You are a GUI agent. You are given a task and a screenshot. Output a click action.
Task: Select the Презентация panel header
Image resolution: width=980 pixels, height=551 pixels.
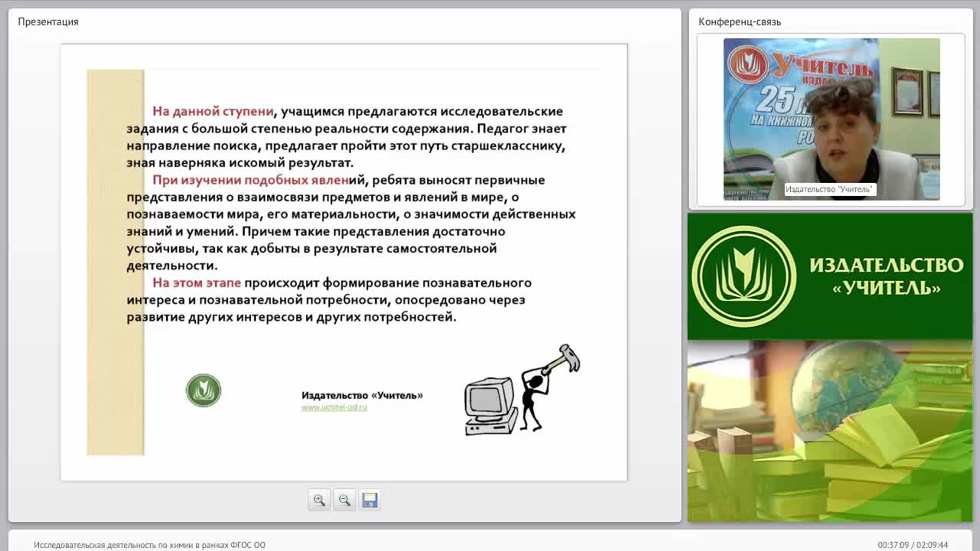tap(48, 21)
